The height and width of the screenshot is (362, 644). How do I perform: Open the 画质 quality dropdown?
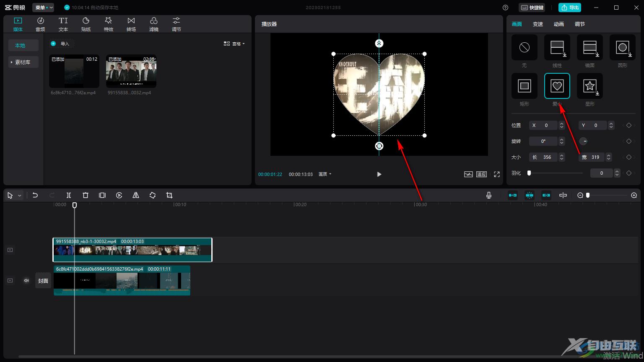(x=325, y=174)
